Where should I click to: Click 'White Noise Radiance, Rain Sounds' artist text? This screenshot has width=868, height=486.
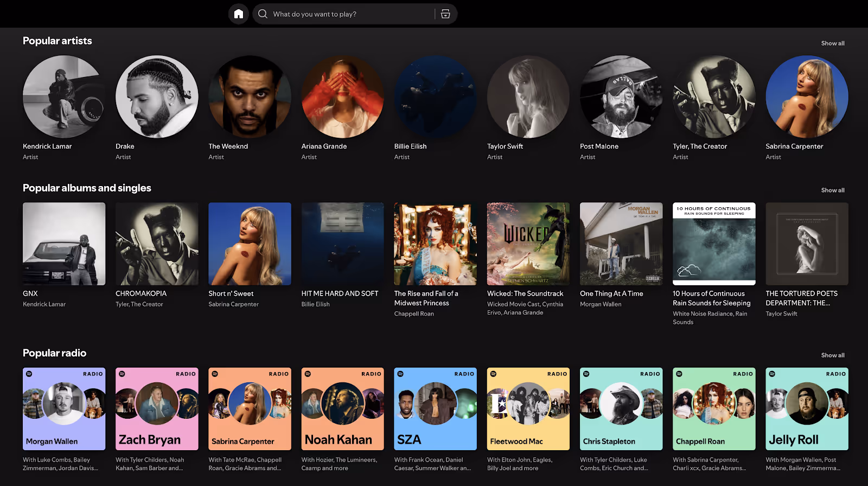click(x=710, y=318)
